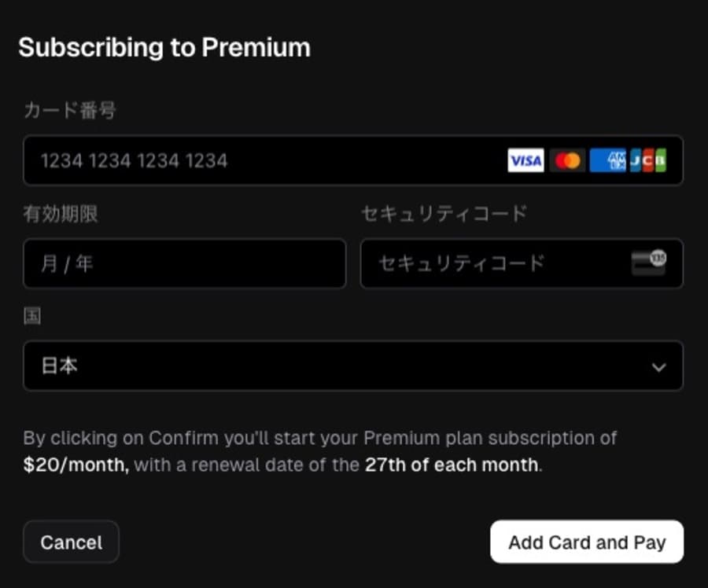Click the カード番号 label
This screenshot has width=708, height=588.
(x=70, y=110)
